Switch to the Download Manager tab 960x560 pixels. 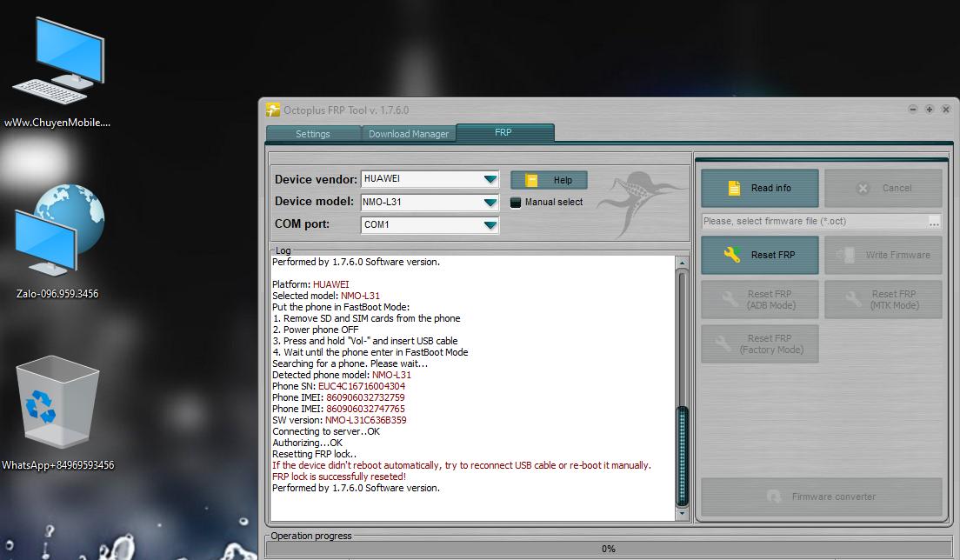pos(409,133)
